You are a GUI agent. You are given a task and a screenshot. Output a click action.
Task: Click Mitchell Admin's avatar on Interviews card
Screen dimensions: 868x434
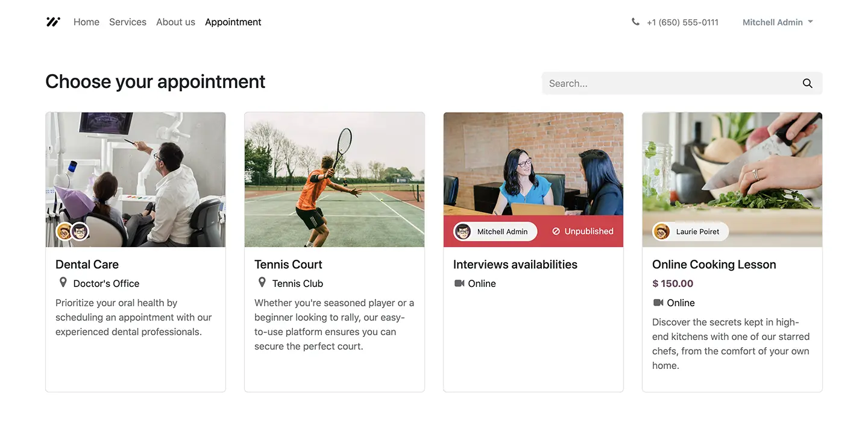(x=463, y=231)
